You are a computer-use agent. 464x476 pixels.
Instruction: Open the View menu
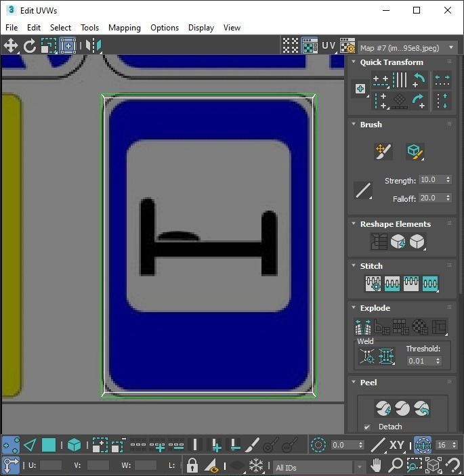[232, 28]
